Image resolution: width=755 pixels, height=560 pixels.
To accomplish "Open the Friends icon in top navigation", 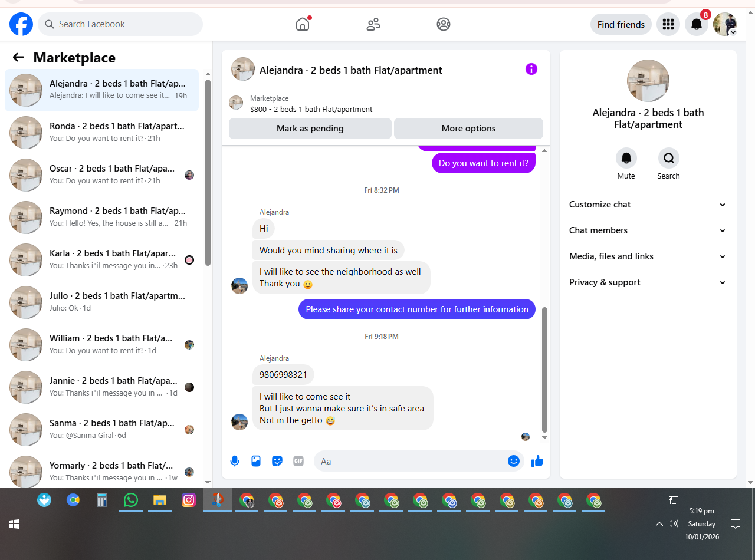I will 373,24.
